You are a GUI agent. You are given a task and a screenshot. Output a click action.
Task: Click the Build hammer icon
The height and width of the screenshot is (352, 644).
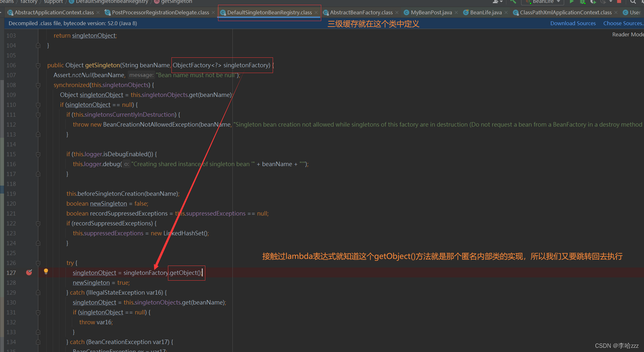tap(513, 2)
